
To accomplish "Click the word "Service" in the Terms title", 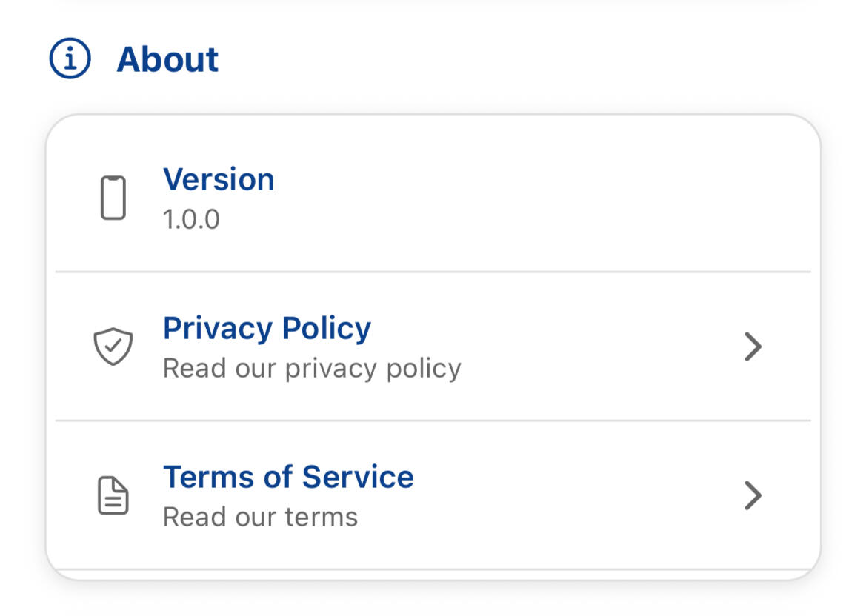I will 358,477.
